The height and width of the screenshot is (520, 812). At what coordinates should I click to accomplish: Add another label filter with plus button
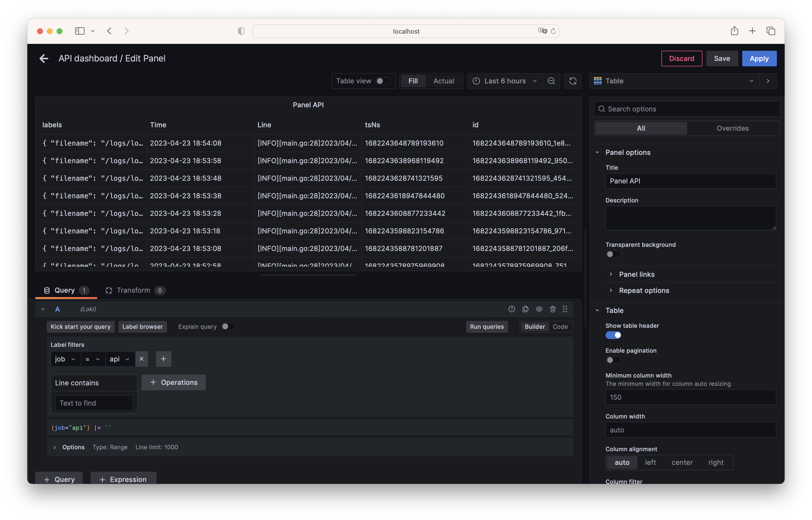[x=163, y=359]
